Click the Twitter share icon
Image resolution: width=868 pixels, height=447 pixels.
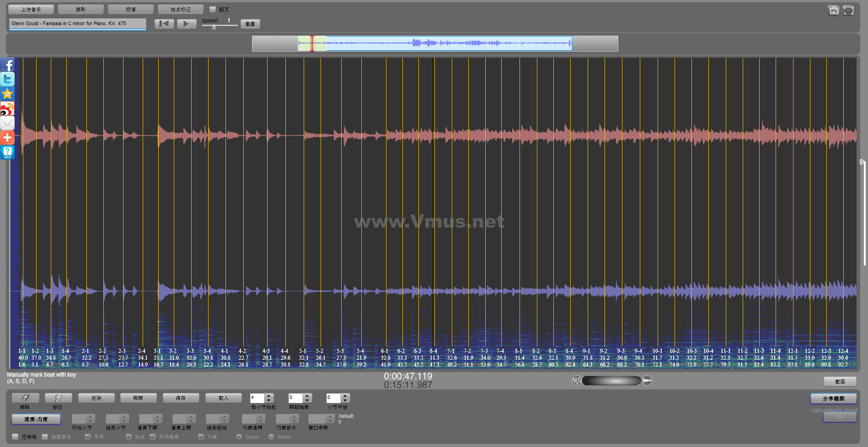pos(7,80)
